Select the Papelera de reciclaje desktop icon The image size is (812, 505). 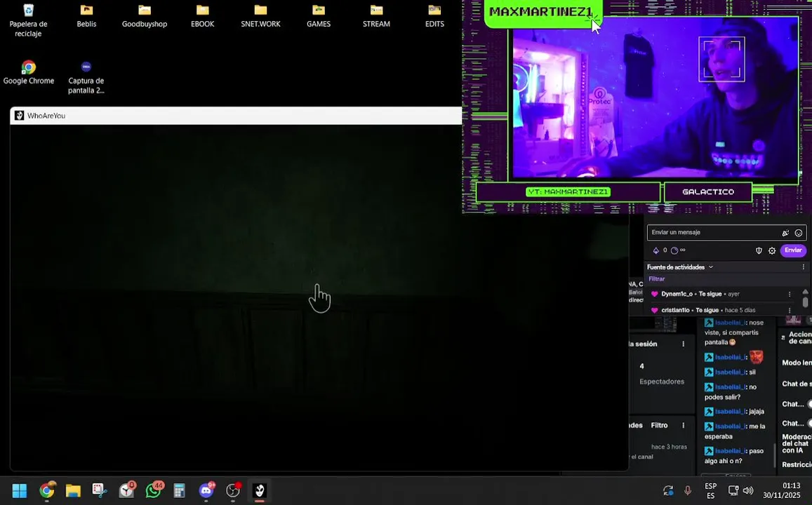29,20
